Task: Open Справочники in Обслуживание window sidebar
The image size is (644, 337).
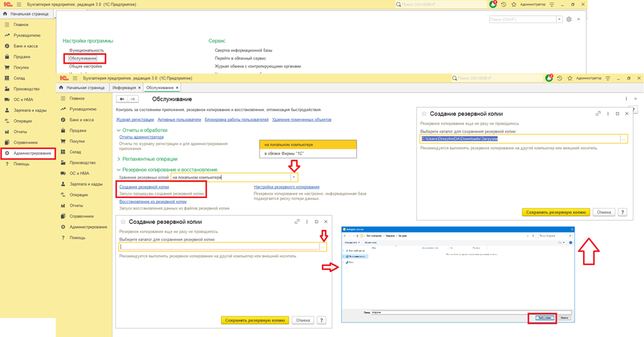Action: (81, 217)
